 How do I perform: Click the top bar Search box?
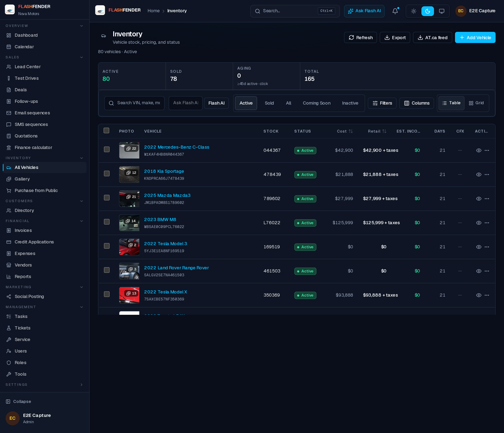point(295,11)
